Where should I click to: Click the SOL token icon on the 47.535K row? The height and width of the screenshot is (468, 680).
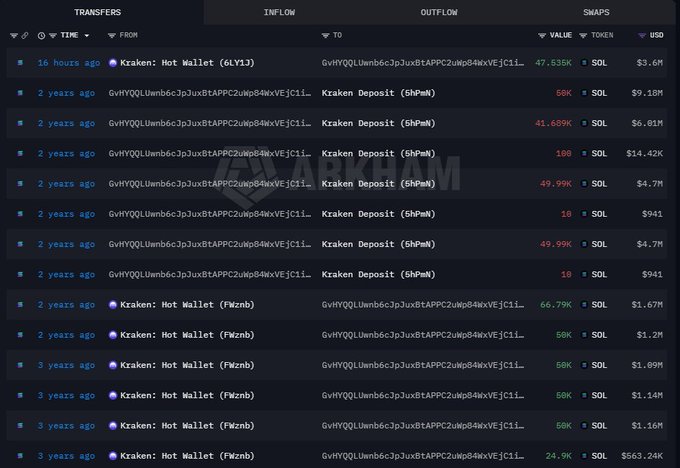584,63
